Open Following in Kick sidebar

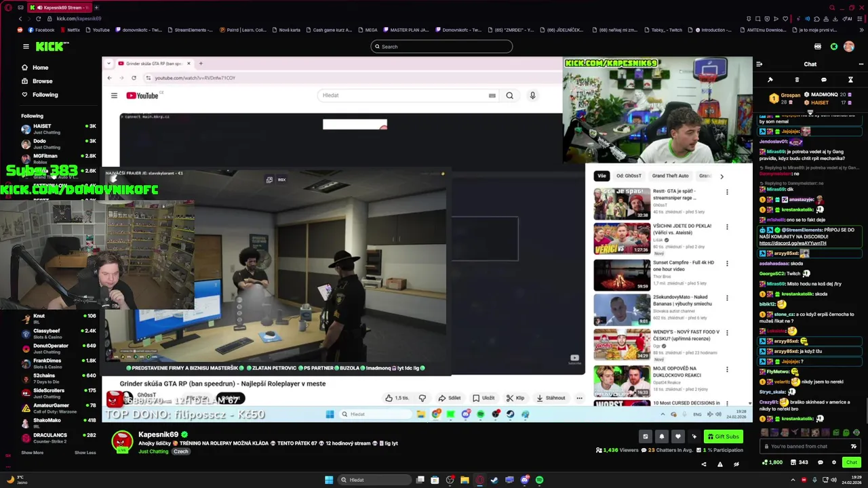[39, 95]
